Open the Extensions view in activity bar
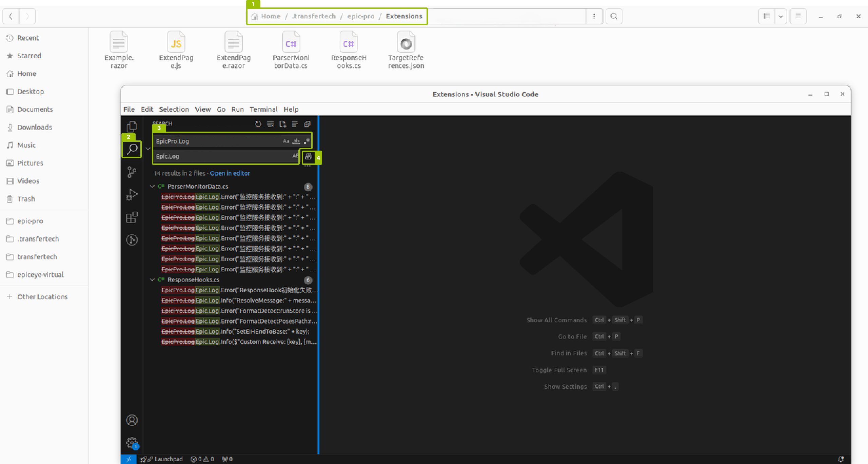The width and height of the screenshot is (868, 464). [x=132, y=217]
